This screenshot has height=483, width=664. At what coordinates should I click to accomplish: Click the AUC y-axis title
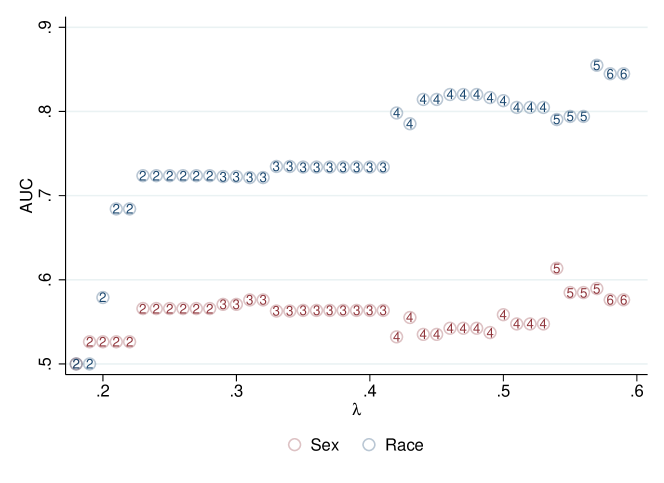[x=27, y=196]
